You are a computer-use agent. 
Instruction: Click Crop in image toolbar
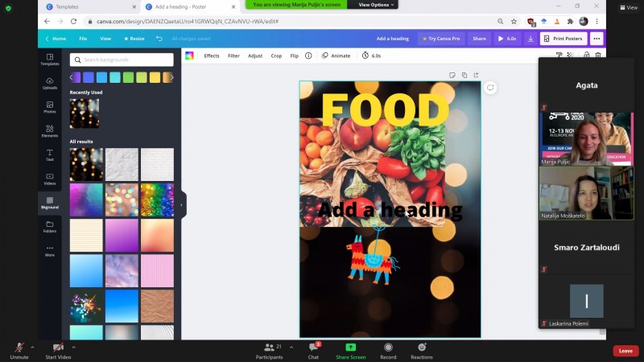click(x=276, y=56)
